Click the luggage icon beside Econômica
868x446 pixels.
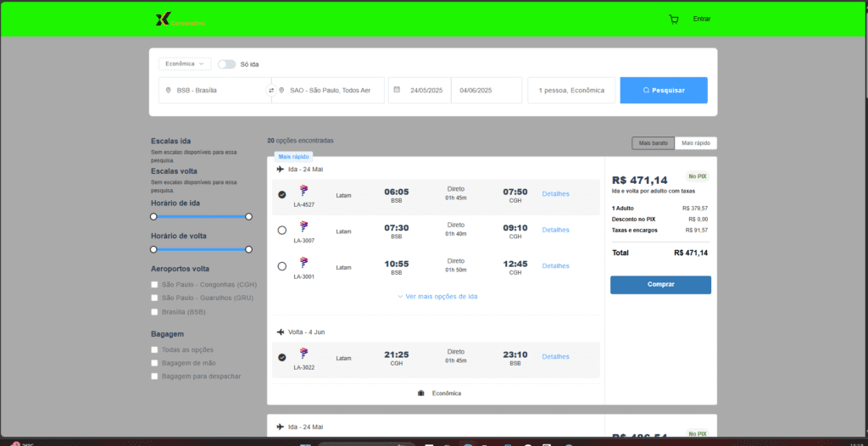420,393
